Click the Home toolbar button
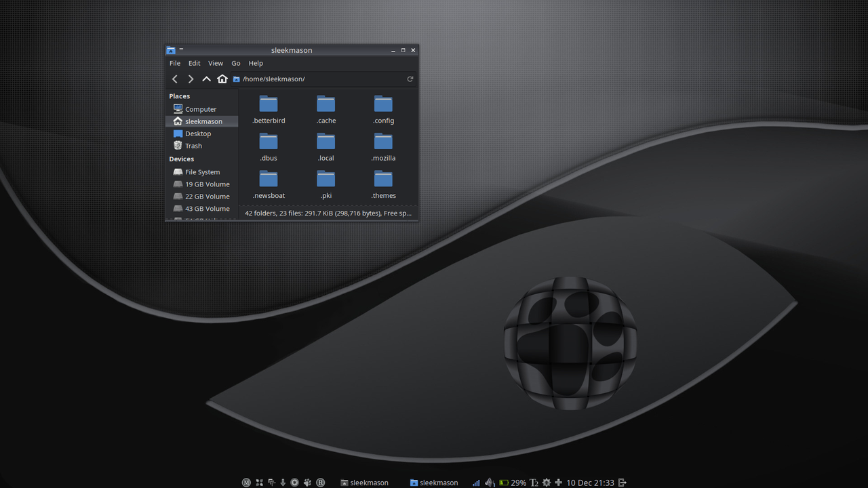 click(x=222, y=79)
